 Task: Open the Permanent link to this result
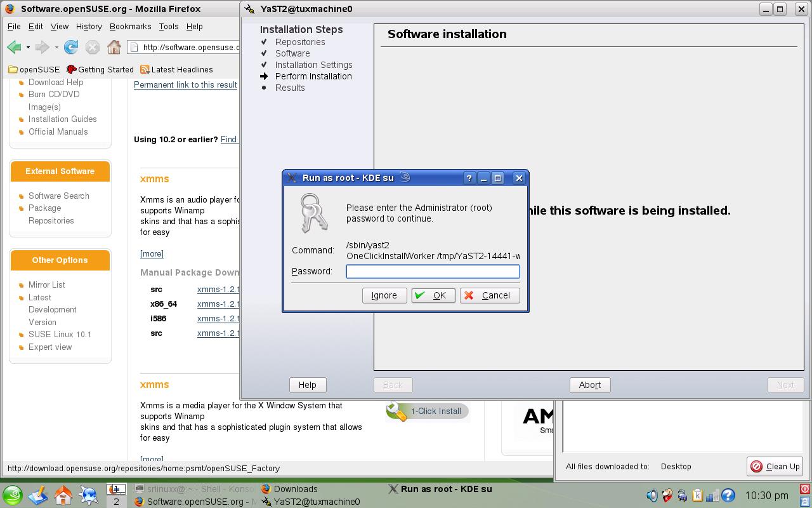[x=185, y=84]
